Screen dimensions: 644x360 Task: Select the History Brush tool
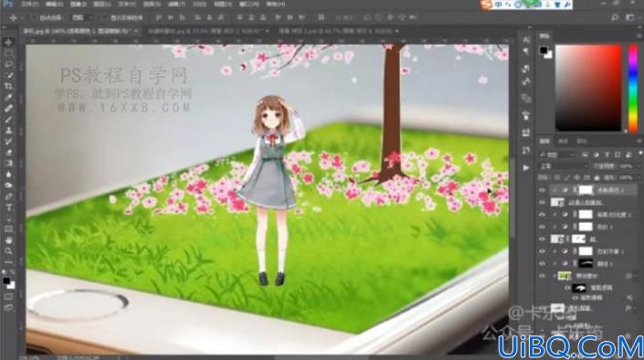pyautogui.click(x=8, y=142)
